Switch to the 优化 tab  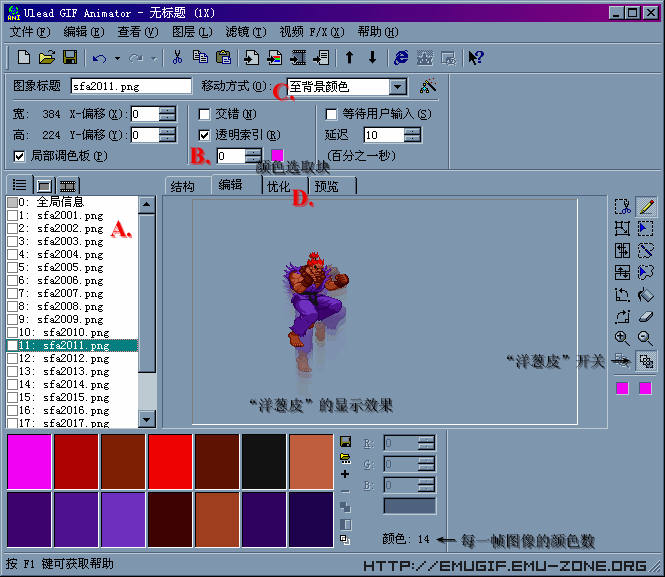click(x=278, y=186)
